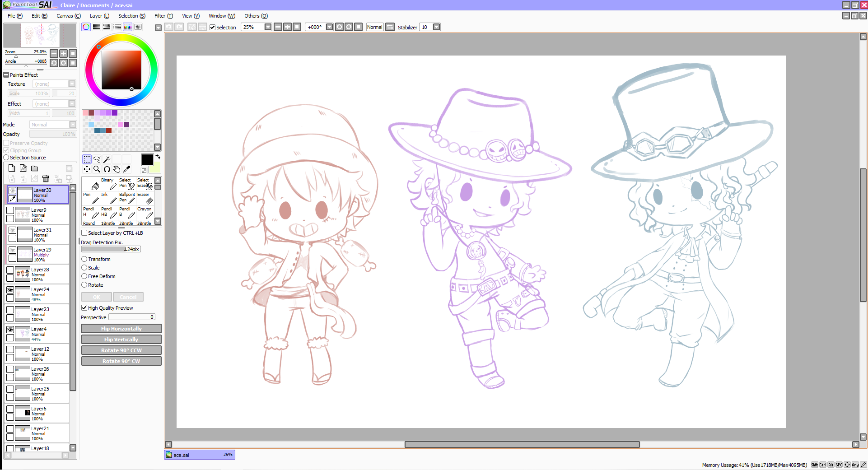Select the Zoom magnifier tool
868x470 pixels.
tap(97, 169)
